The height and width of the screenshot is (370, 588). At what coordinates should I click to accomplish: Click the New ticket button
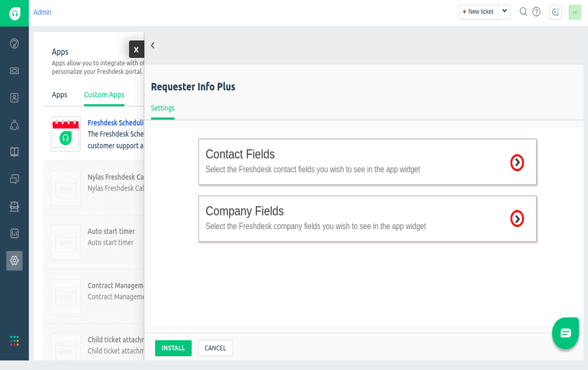pos(479,12)
